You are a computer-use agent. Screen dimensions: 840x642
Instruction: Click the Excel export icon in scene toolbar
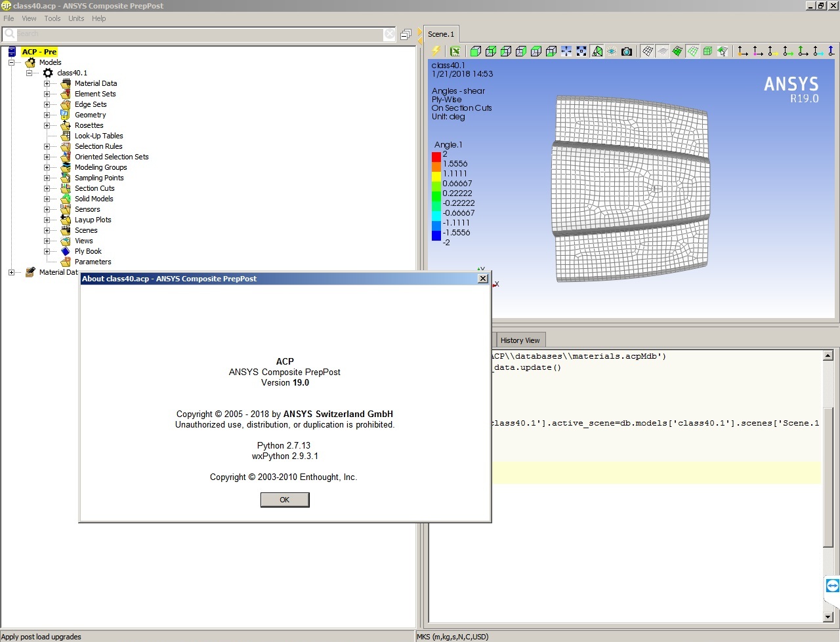[x=455, y=51]
